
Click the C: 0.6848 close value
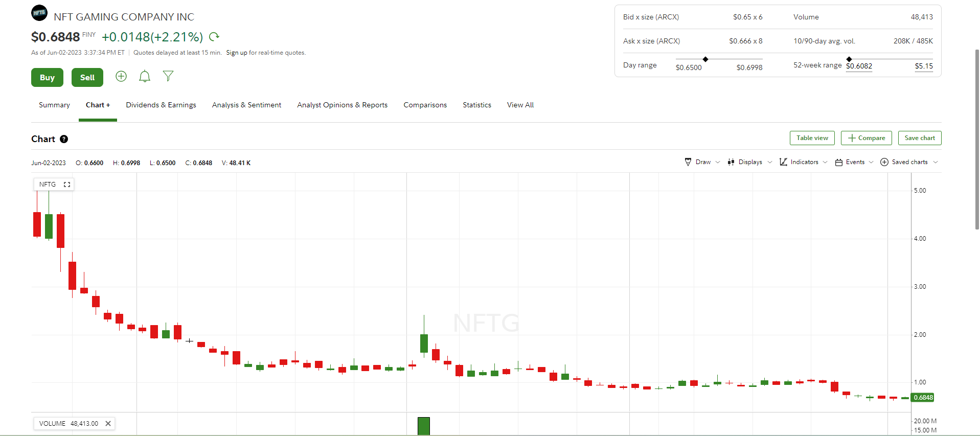[x=199, y=163]
